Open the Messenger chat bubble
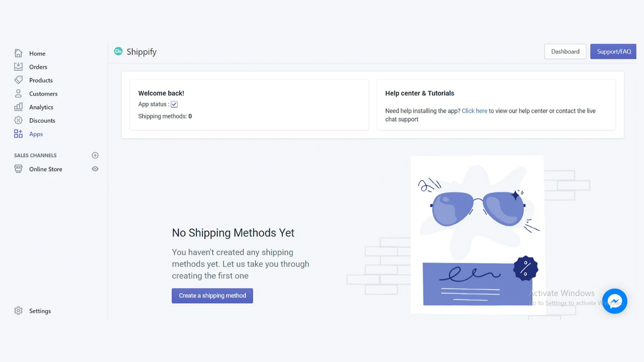 (615, 301)
